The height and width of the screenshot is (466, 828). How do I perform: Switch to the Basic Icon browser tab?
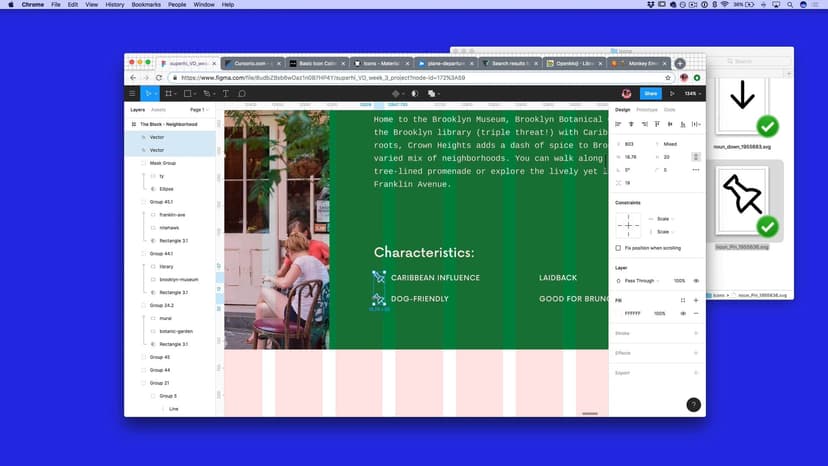pyautogui.click(x=317, y=63)
